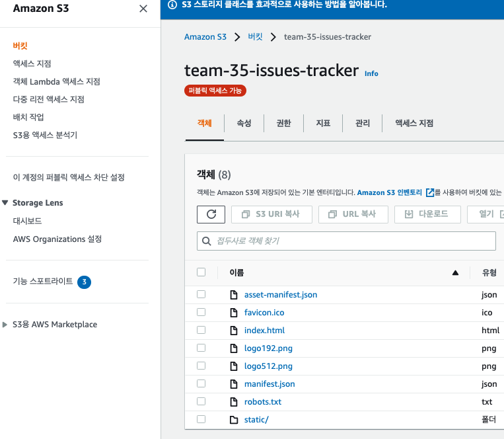This screenshot has width=504, height=439.
Task: Open the Amazon S3 인벤토리 link
Action: coord(390,192)
